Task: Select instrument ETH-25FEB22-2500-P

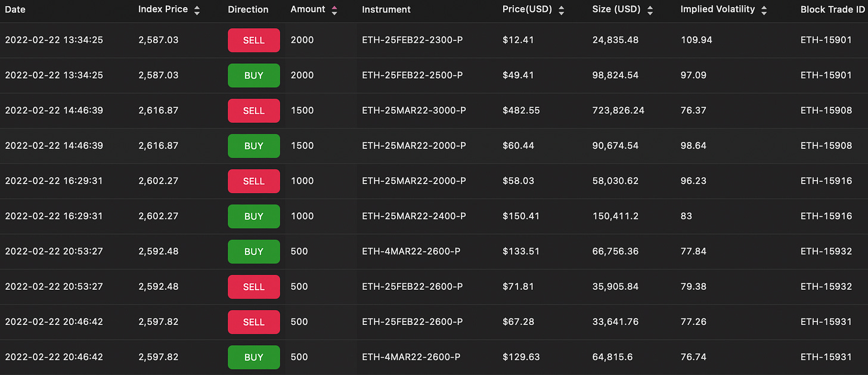Action: click(413, 75)
